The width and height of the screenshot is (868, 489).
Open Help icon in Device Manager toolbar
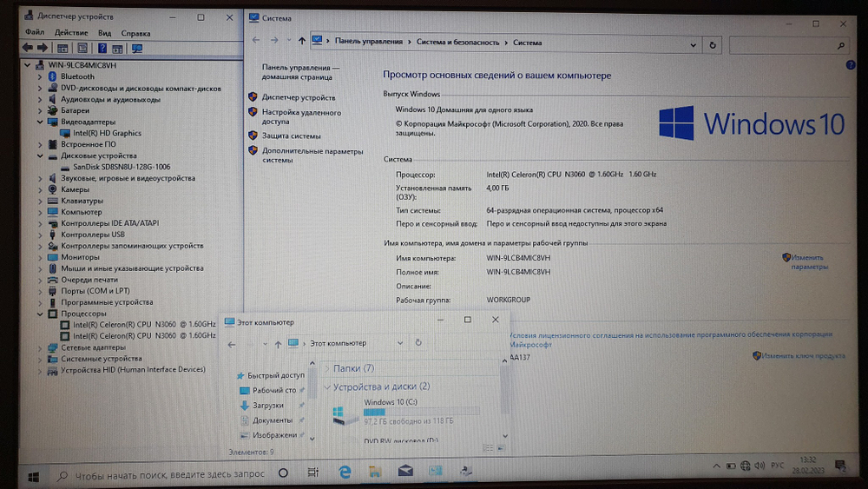(x=102, y=49)
